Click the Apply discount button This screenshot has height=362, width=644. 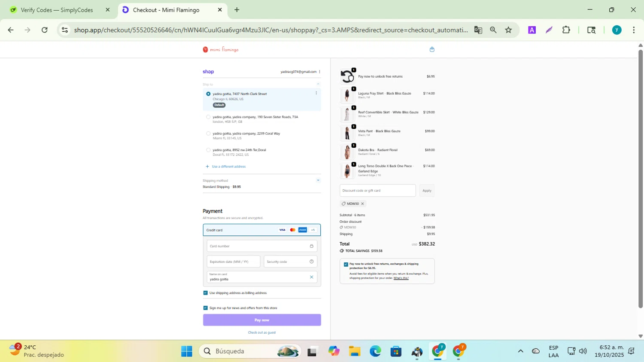(427, 191)
